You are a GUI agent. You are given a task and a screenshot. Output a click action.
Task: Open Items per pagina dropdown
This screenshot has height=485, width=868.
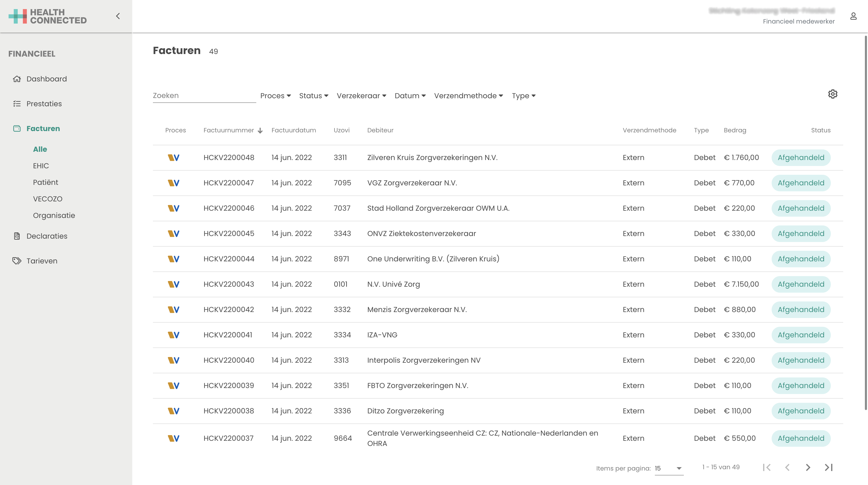click(669, 468)
